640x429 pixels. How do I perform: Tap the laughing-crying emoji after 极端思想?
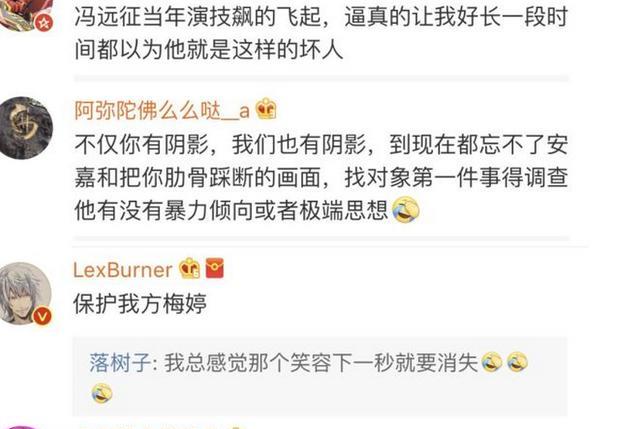[x=405, y=210]
